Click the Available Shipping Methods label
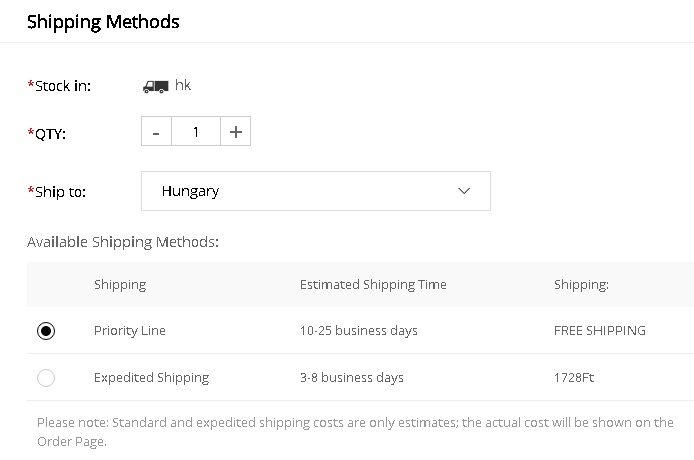This screenshot has width=694, height=460. 123,242
